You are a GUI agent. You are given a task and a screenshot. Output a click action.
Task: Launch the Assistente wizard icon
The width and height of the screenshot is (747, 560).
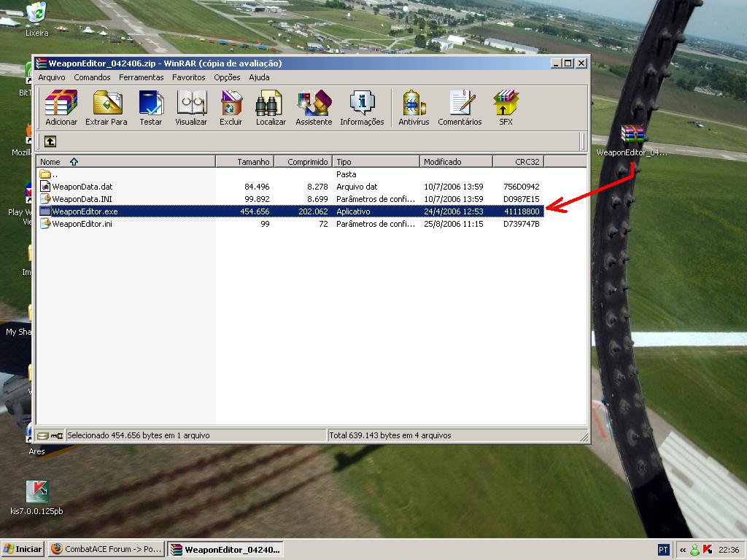(314, 108)
